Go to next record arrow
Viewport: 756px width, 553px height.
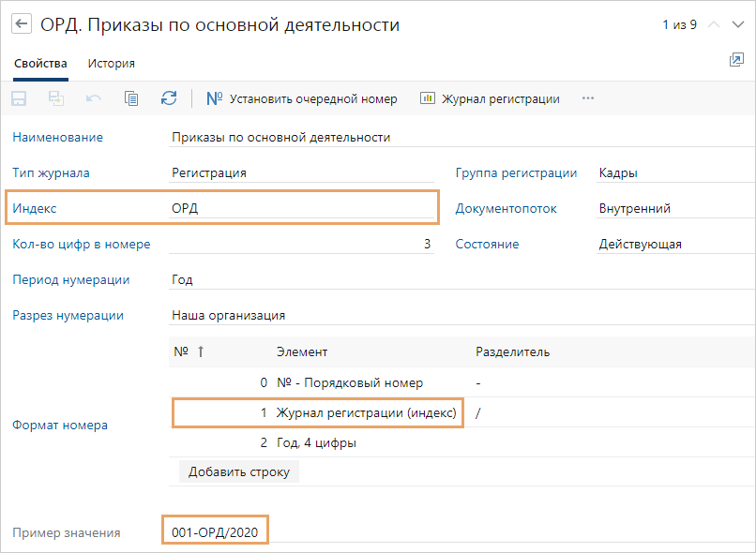[738, 25]
